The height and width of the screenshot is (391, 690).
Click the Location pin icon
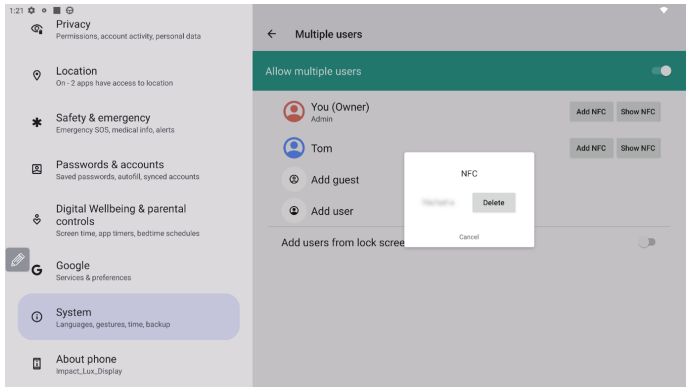[37, 76]
